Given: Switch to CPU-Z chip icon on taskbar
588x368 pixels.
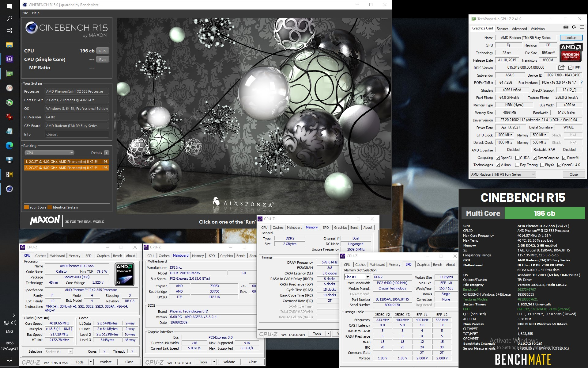Looking at the screenshot, I should point(9,59).
